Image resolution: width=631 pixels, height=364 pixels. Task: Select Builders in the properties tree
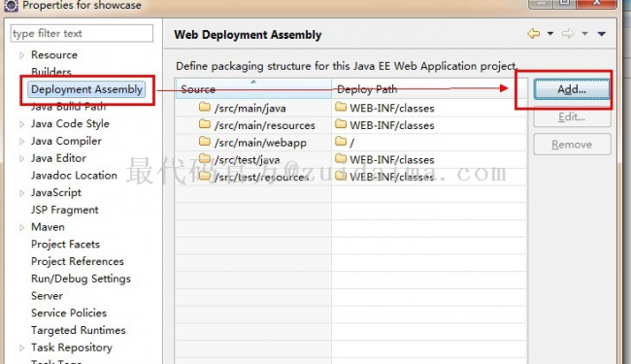point(51,72)
